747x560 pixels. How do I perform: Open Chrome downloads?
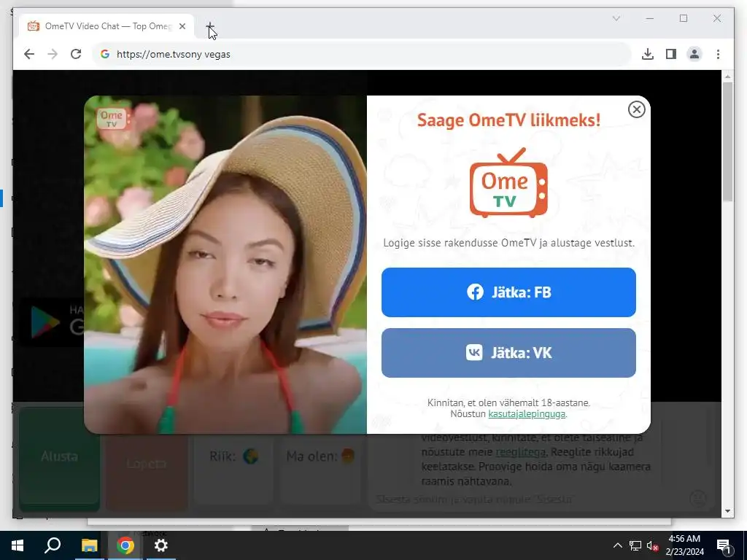click(648, 54)
